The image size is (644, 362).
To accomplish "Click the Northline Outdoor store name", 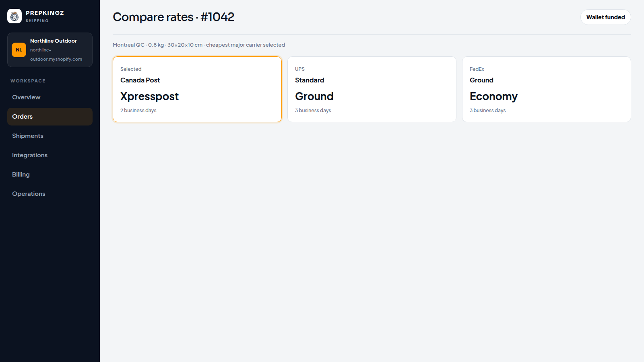I will pos(54,41).
